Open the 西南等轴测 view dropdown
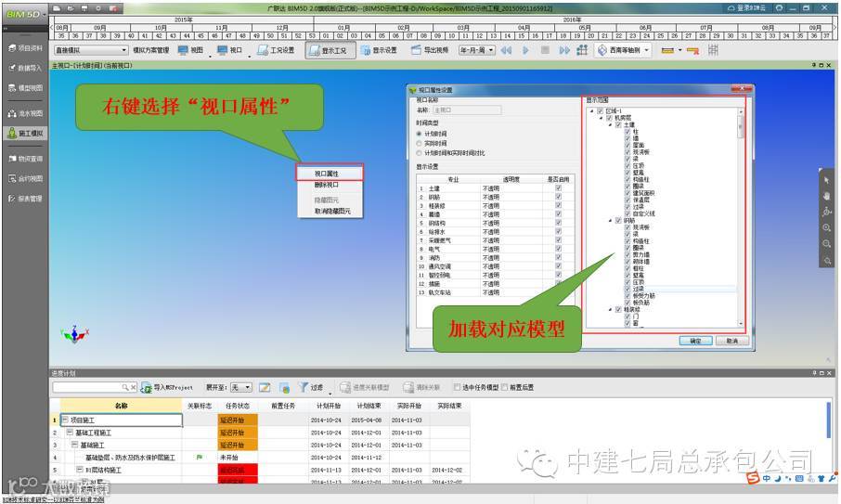Viewport: 841px width, 504px height. (623, 50)
